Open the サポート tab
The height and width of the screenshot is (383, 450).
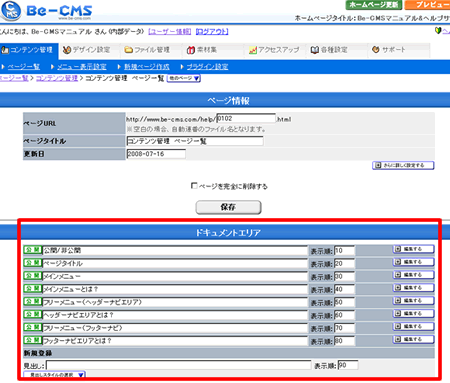point(389,50)
